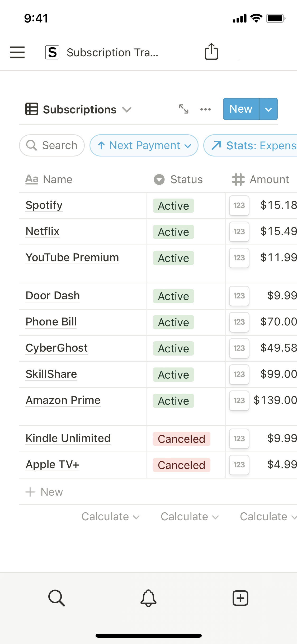
Task: Tap the create new page icon
Action: [x=240, y=598]
